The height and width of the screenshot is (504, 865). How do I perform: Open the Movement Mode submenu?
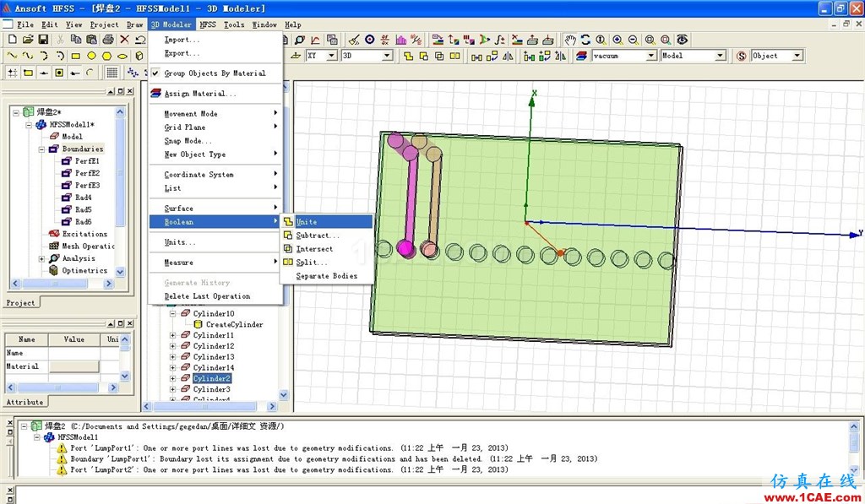pos(215,113)
